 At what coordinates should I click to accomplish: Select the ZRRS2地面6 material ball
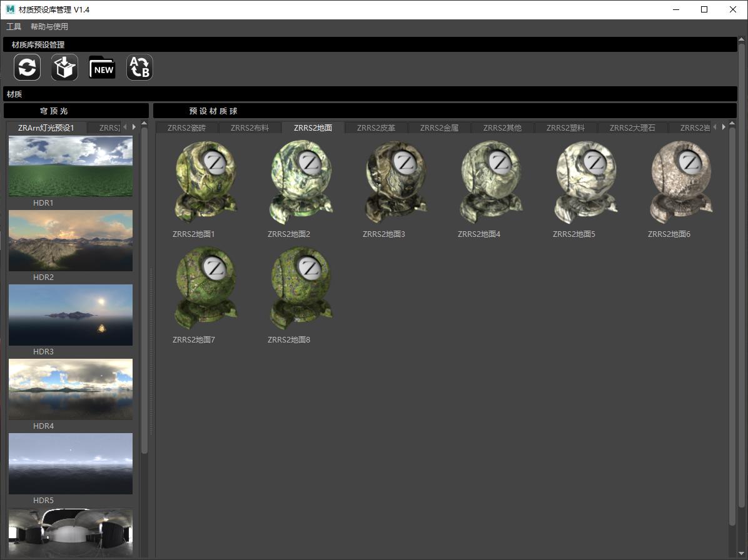point(681,182)
